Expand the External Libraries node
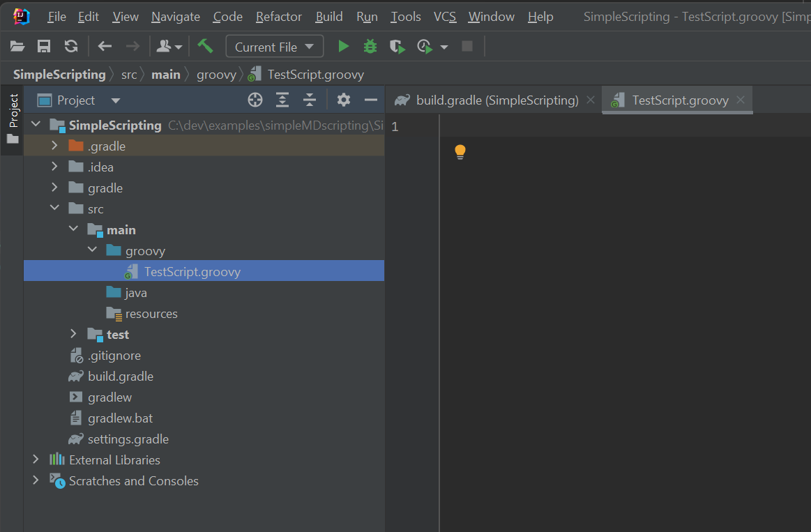Image resolution: width=811 pixels, height=532 pixels. coord(36,459)
